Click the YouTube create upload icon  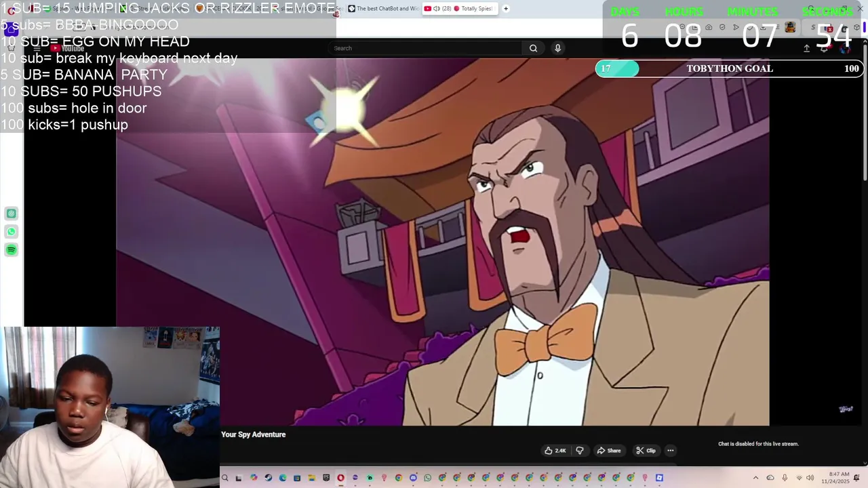pos(806,48)
